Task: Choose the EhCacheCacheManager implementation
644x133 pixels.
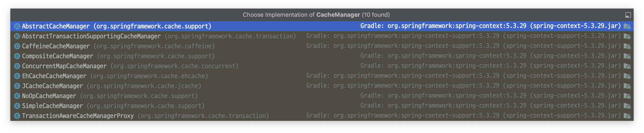Action: [x=322, y=76]
